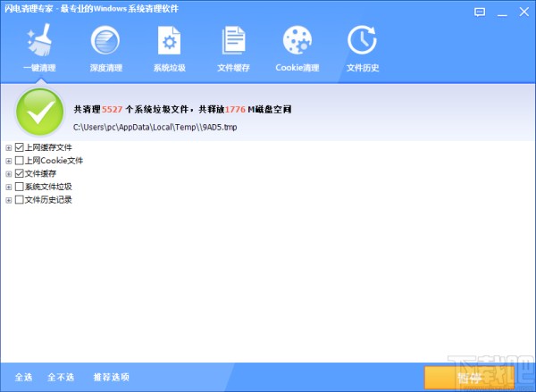Check the 系统文件垃圾 checkbox
Image resolution: width=536 pixels, height=392 pixels.
coord(19,187)
